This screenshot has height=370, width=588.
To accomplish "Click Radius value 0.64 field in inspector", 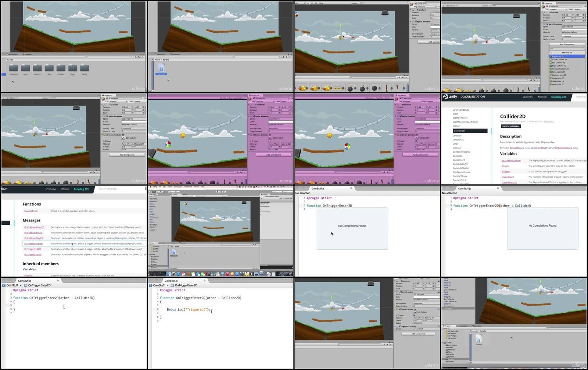I will [x=134, y=149].
